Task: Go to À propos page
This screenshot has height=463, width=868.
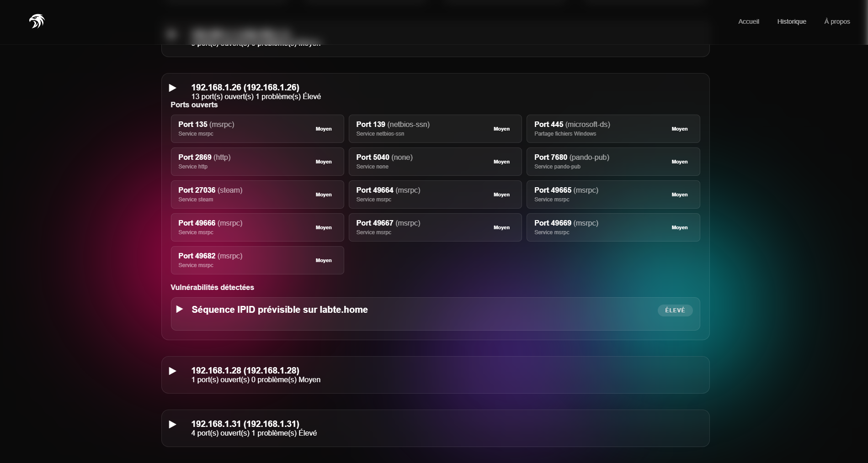Action: click(x=836, y=21)
